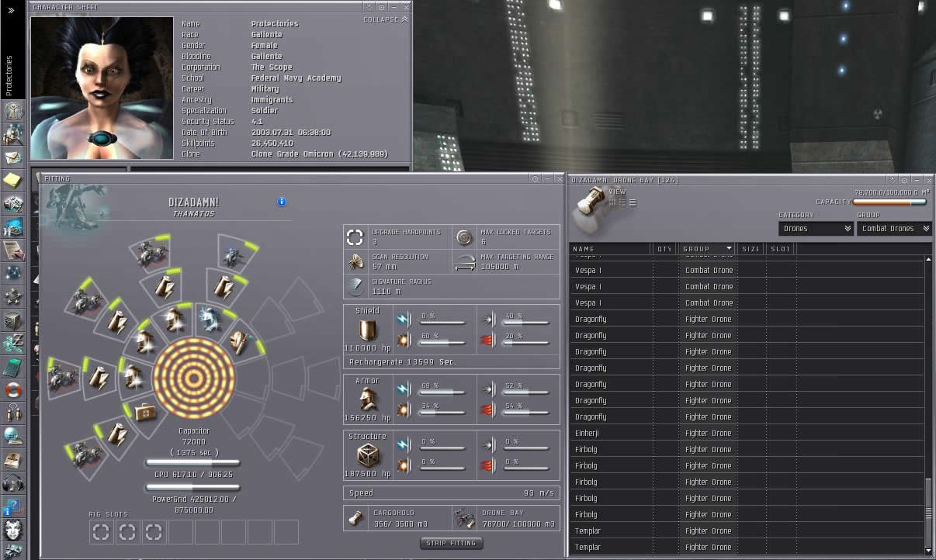
Task: Switch drone bay to list view
Action: pos(633,202)
